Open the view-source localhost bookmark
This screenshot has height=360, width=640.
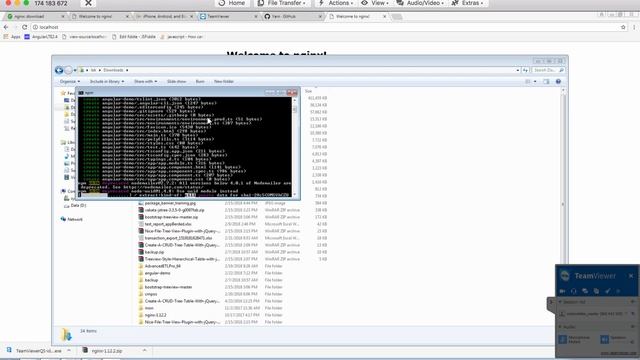click(84, 37)
